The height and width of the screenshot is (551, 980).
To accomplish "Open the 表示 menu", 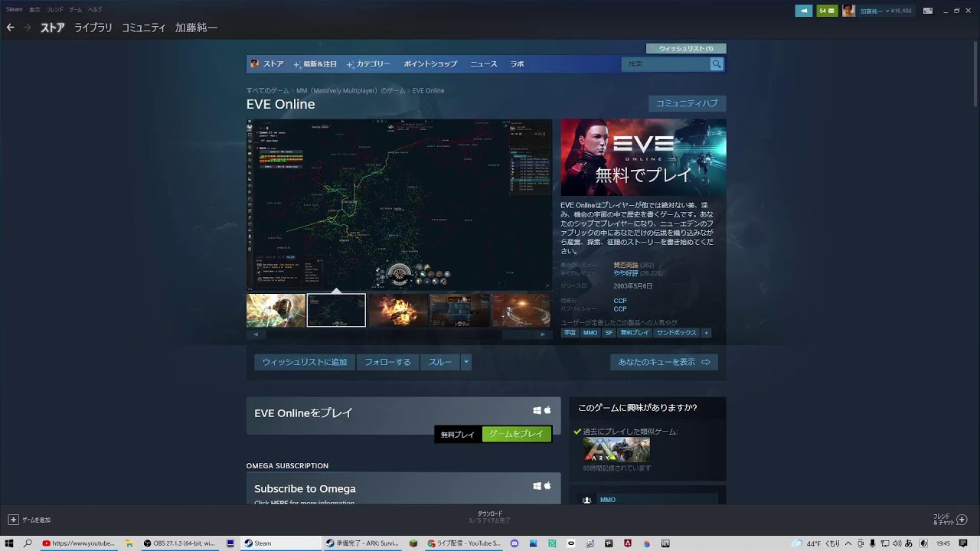I will [34, 9].
